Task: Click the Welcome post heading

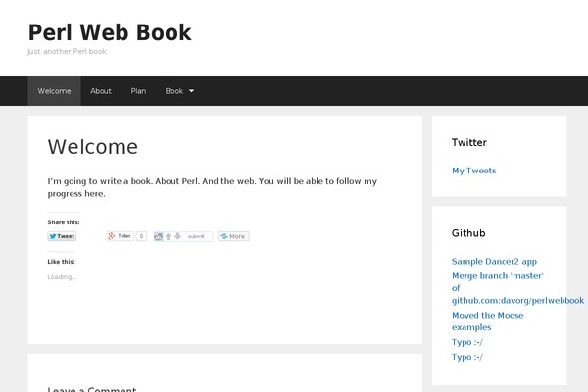Action: click(93, 147)
